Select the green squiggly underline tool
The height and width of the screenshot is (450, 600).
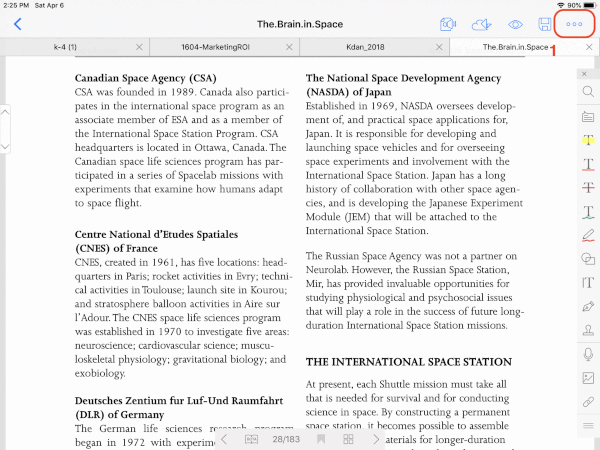coord(588,212)
